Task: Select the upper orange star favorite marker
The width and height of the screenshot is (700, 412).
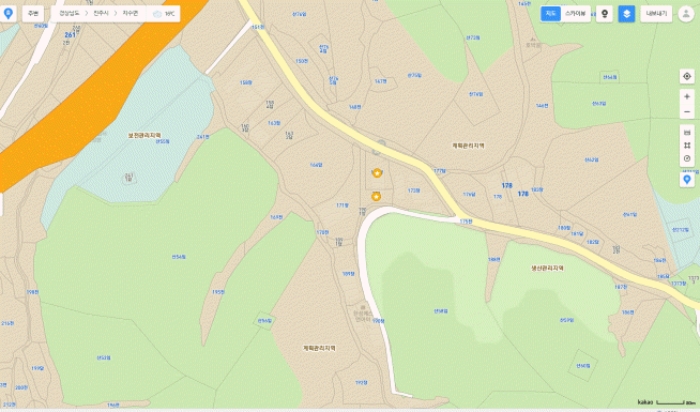Action: point(377,173)
